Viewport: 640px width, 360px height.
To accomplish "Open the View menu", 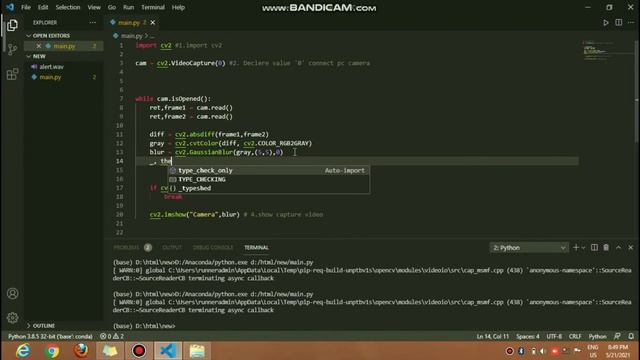I will 94,7.
